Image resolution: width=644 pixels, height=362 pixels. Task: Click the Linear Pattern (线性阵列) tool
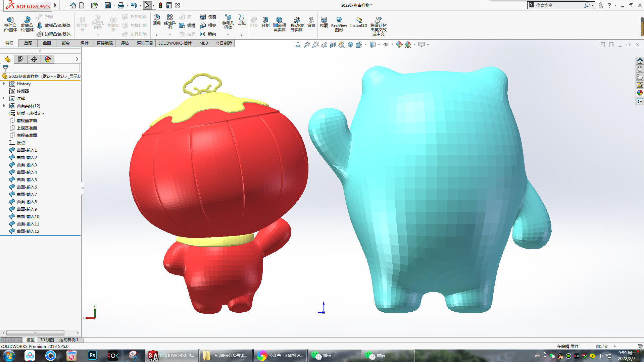click(170, 21)
